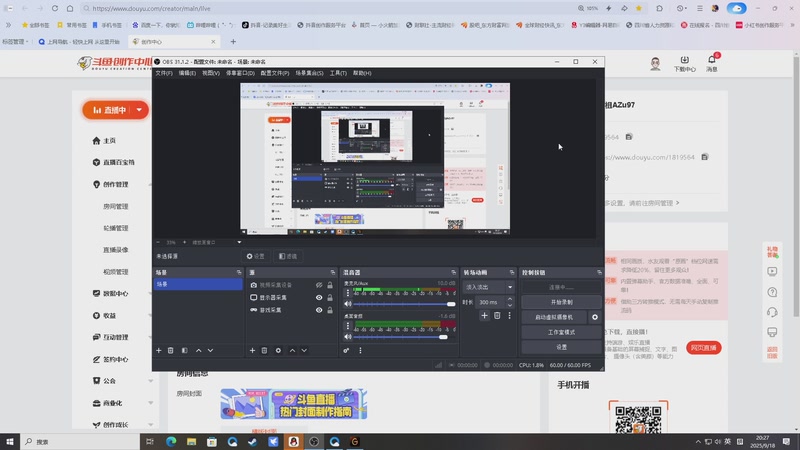Delete the selected scene with the trash icon
Image resolution: width=800 pixels, height=450 pixels.
171,351
